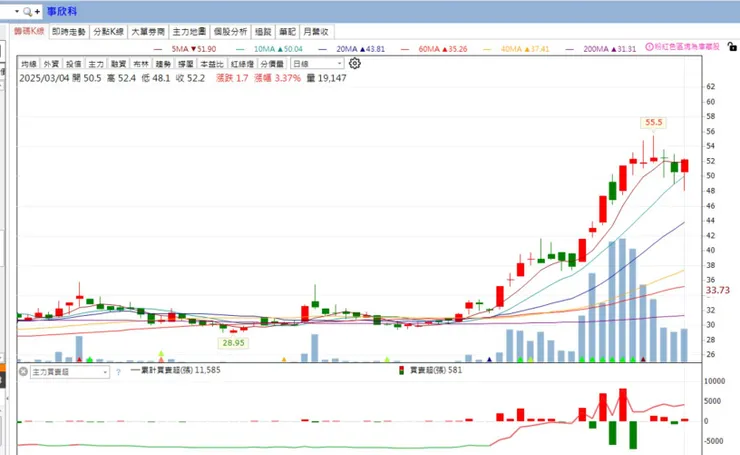Image resolution: width=740 pixels, height=455 pixels.
Task: Toggle the 外資 overlay button
Action: point(51,64)
